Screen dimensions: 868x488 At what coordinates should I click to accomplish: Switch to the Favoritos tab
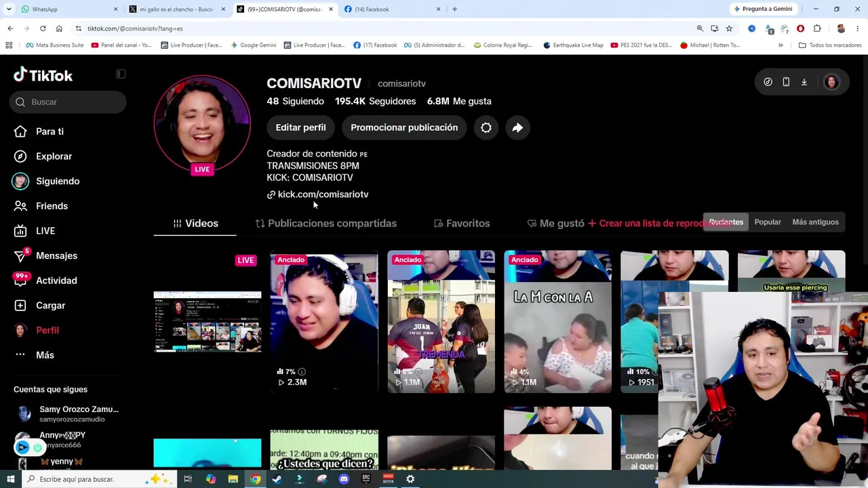[461, 224]
